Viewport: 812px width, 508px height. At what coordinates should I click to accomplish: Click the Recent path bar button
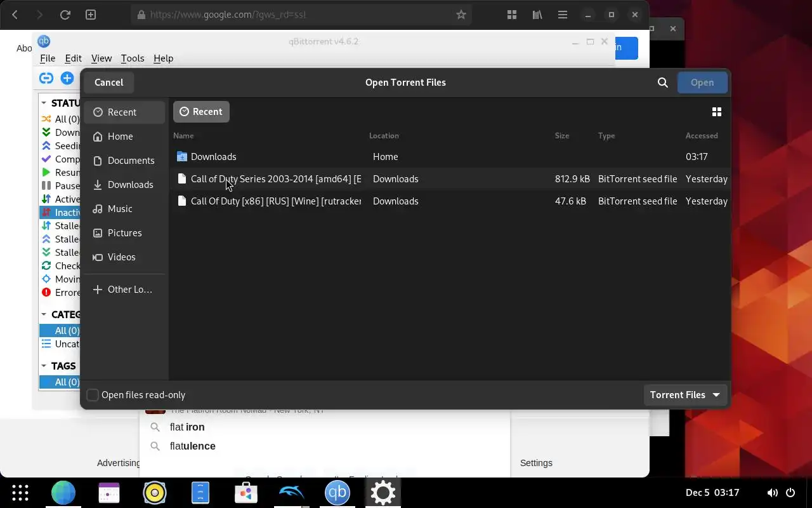[201, 112]
